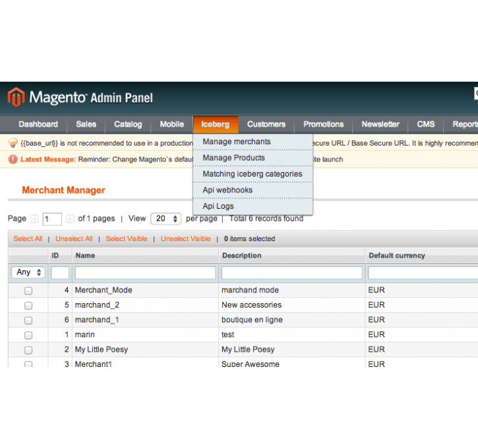Open the Mobile menu
Viewport: 478px width, 448px height.
point(172,125)
